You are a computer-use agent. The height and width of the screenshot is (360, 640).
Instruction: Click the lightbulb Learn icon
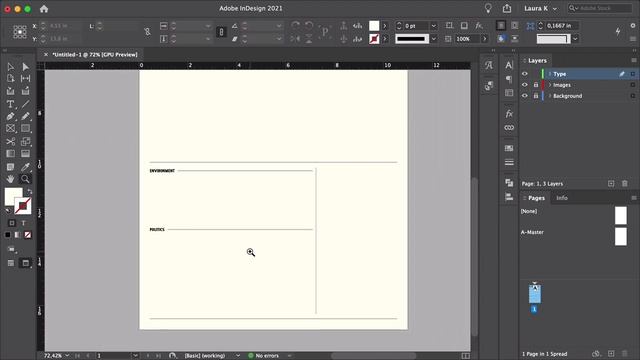[x=488, y=8]
